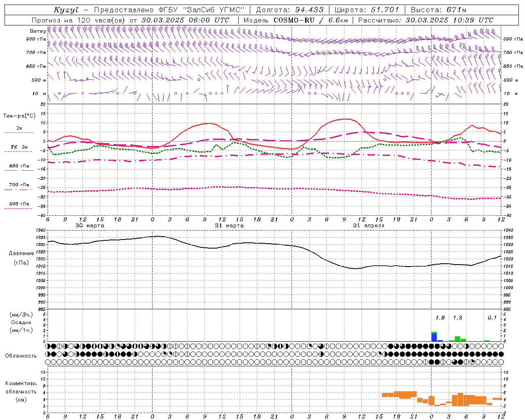This screenshot has width=525, height=420.
Task: Click the 'Давление' pressure panel label
Action: coord(21,253)
